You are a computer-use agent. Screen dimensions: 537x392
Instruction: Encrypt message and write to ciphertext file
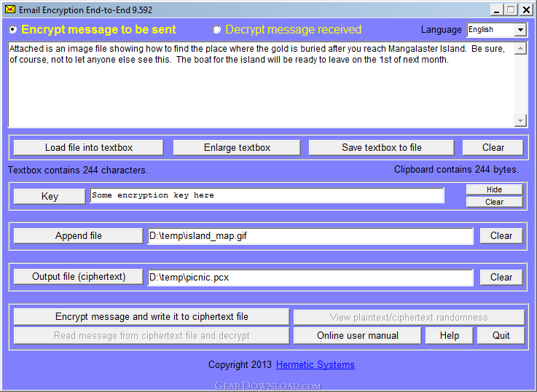(152, 317)
